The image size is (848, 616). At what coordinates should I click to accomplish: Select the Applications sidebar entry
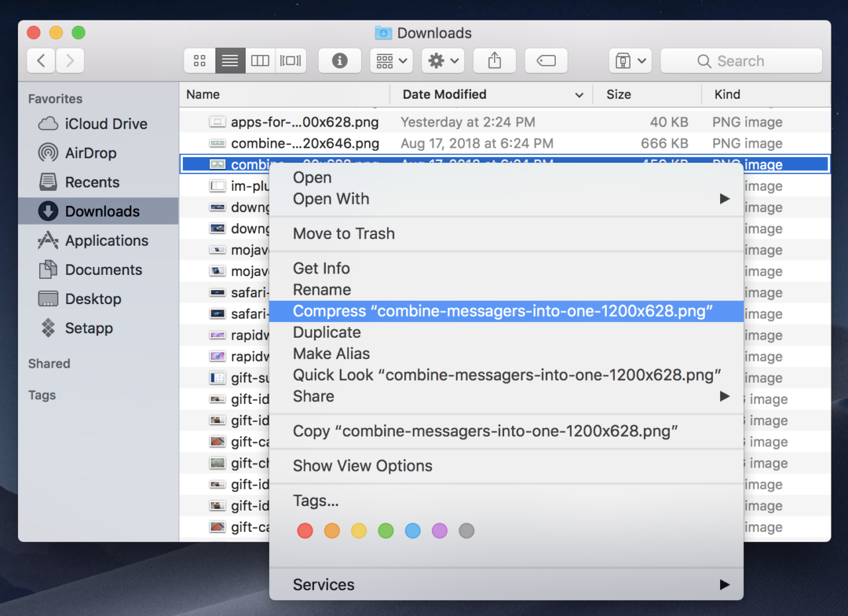coord(107,240)
